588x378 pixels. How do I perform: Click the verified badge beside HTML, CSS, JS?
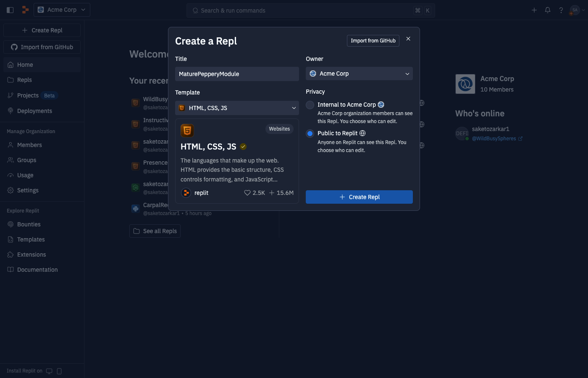point(243,147)
